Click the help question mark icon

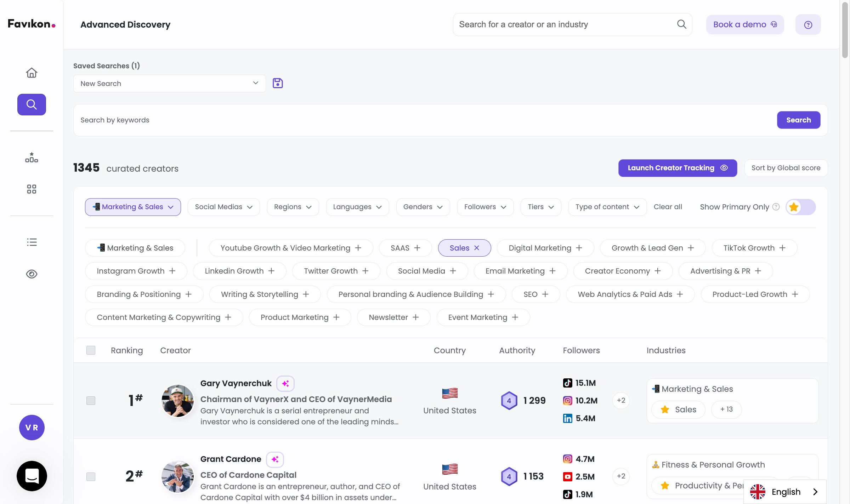coord(808,25)
